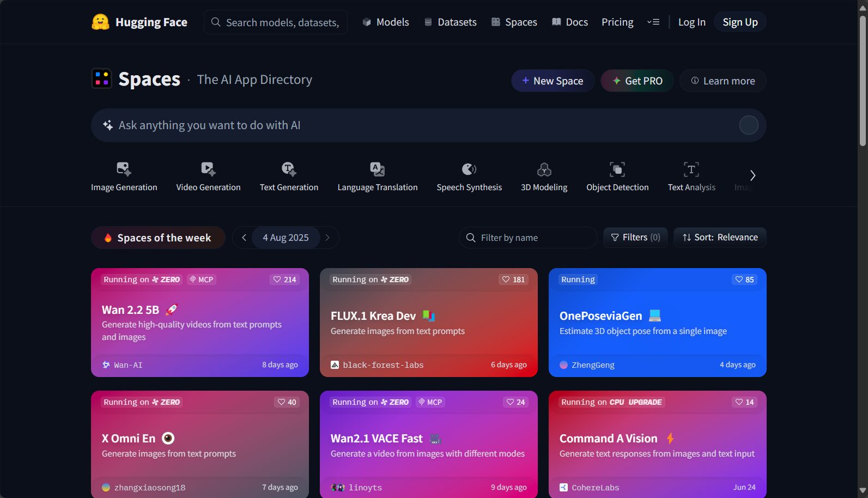The height and width of the screenshot is (498, 868).
Task: Click the 181 likes badge on FLUX.1 Krea Dev
Action: pos(513,280)
